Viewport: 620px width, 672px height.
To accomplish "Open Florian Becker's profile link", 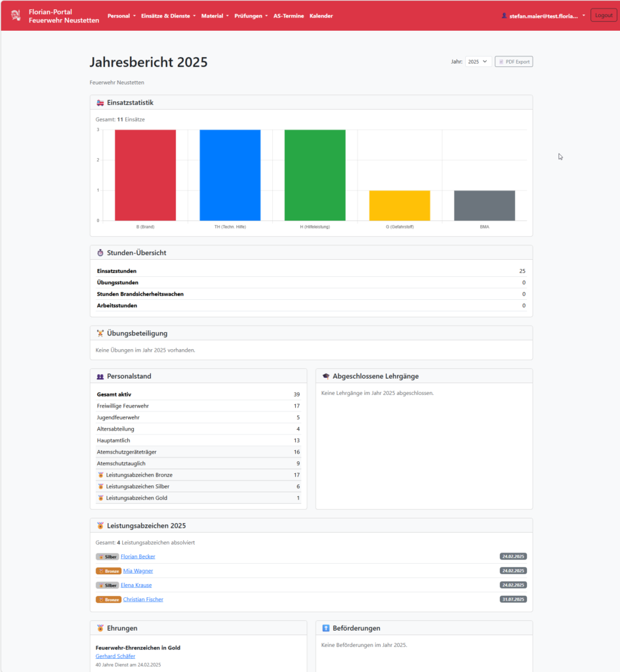I will click(x=138, y=556).
